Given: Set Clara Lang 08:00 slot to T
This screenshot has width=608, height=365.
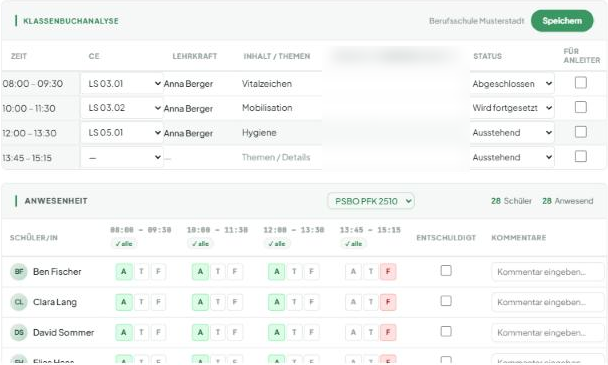Looking at the screenshot, I should point(141,302).
